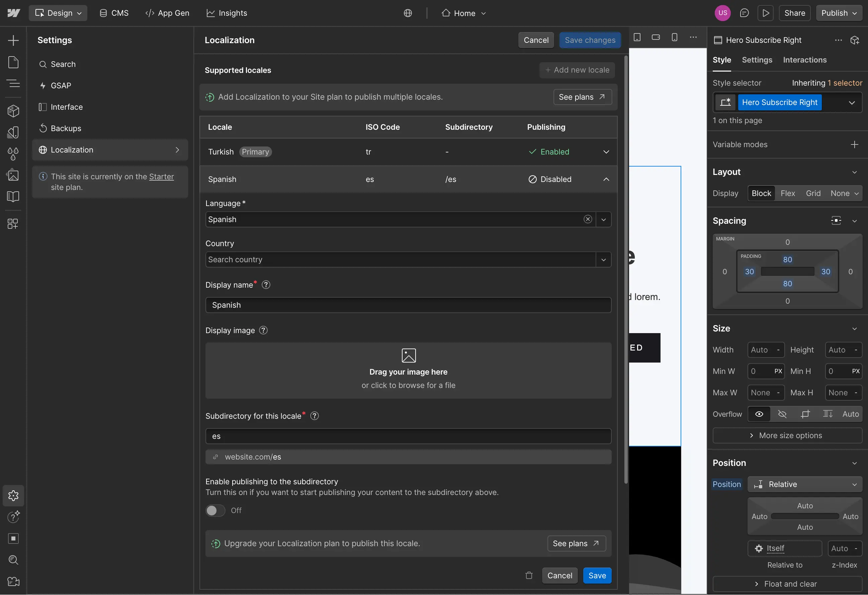Open the Add elements panel

point(13,40)
